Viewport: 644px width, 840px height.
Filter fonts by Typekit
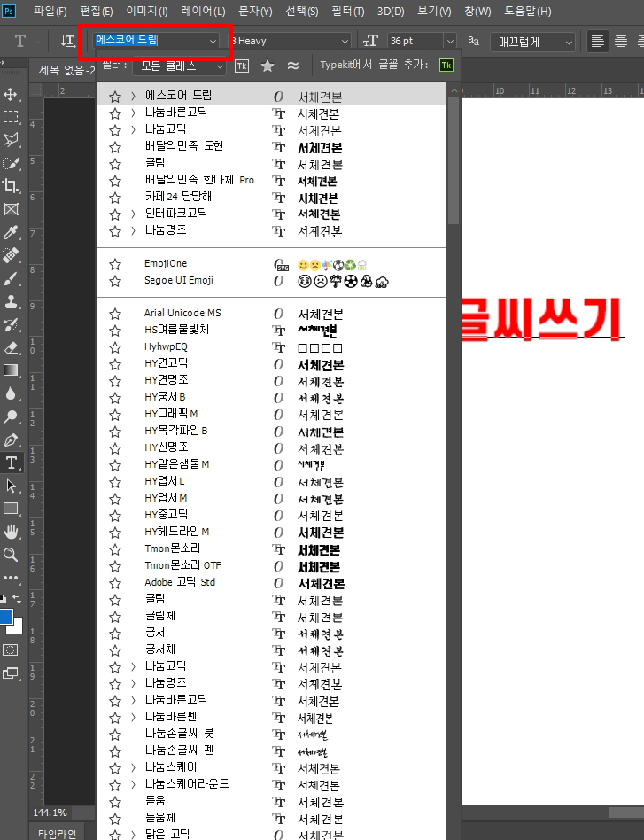(x=242, y=66)
